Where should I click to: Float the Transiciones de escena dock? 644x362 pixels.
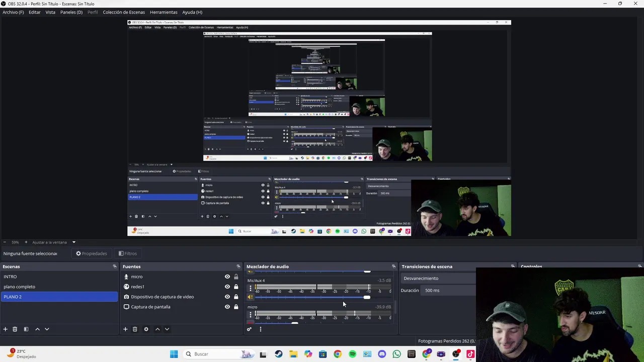[x=513, y=266]
